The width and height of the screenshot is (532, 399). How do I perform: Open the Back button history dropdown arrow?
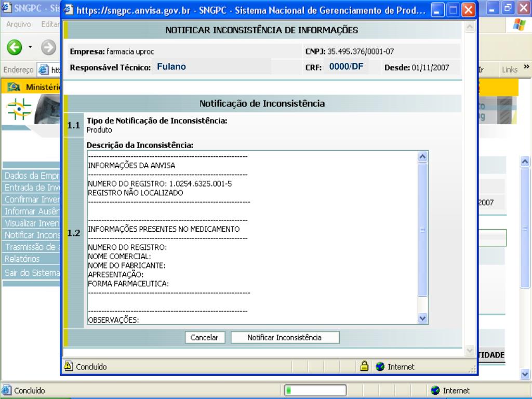click(x=30, y=47)
